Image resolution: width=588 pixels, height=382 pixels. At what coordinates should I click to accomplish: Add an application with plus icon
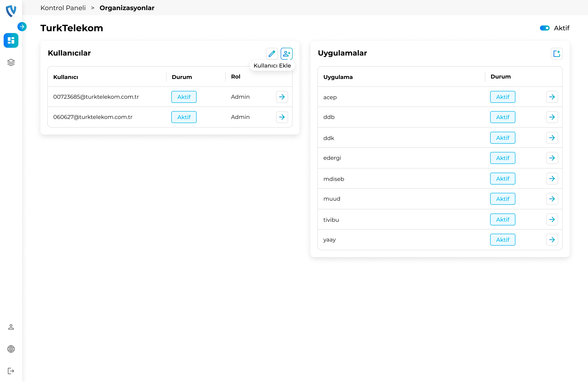click(557, 54)
